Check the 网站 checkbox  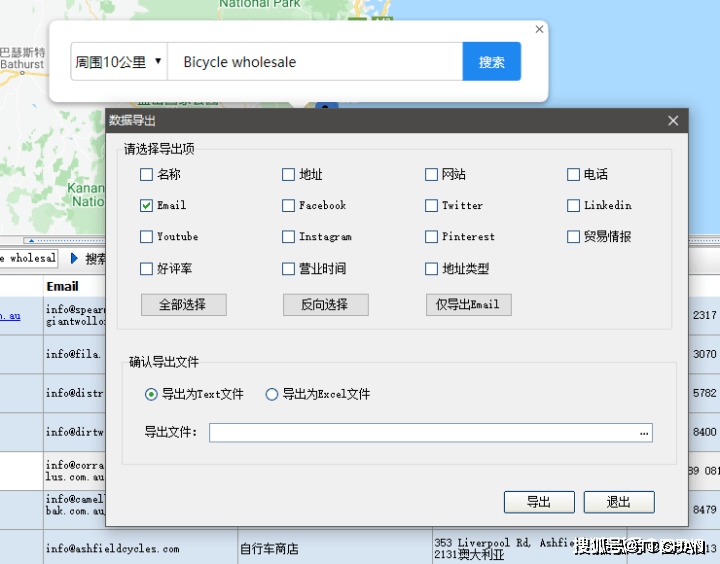click(x=431, y=175)
